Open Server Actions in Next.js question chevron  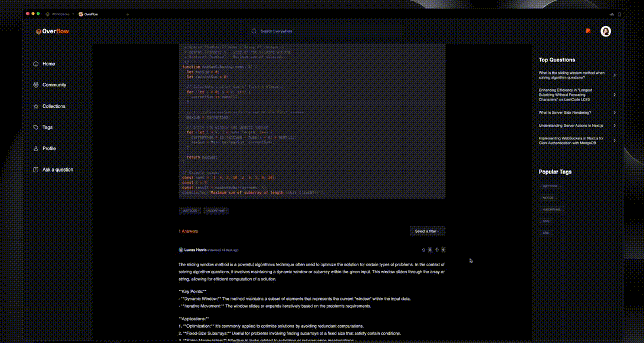[615, 125]
